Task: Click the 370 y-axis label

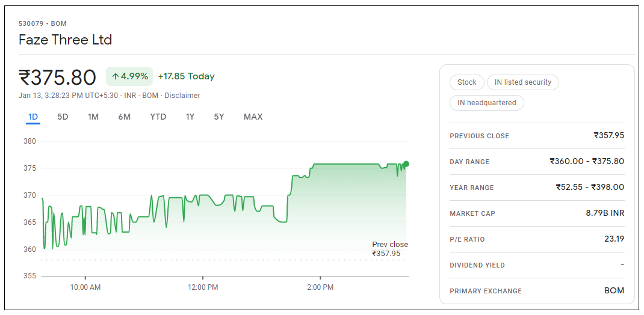Action: tap(31, 195)
